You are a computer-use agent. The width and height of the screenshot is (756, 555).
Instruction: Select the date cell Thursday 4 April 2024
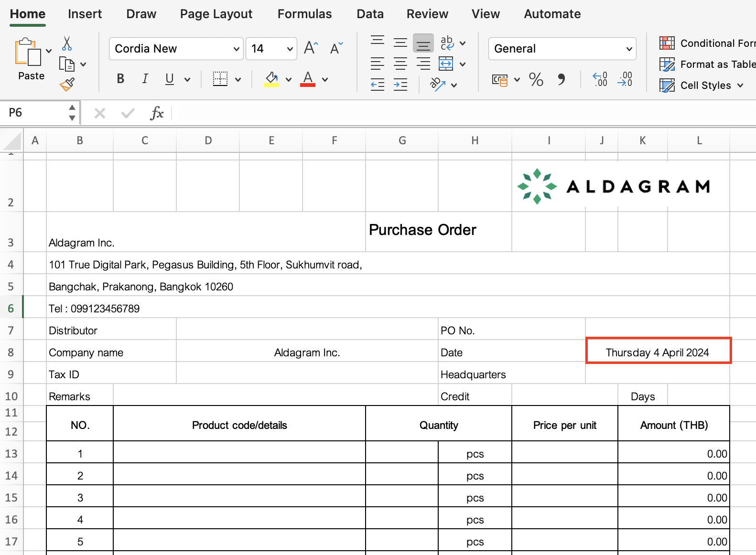click(658, 352)
